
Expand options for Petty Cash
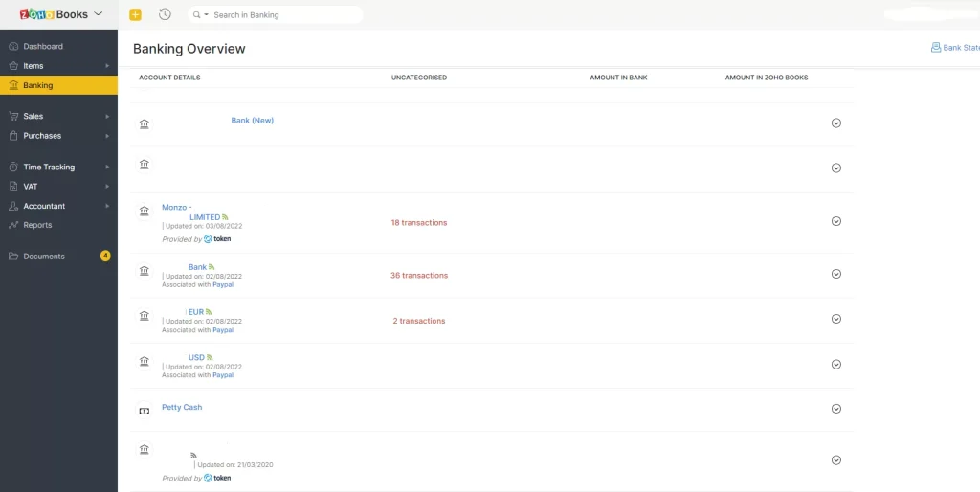tap(836, 409)
